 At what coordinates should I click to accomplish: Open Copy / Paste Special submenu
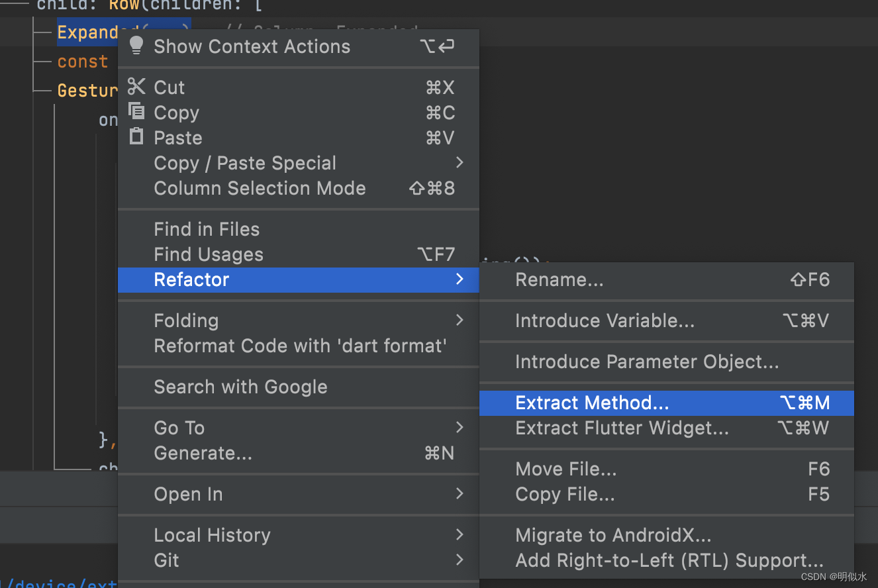click(298, 163)
